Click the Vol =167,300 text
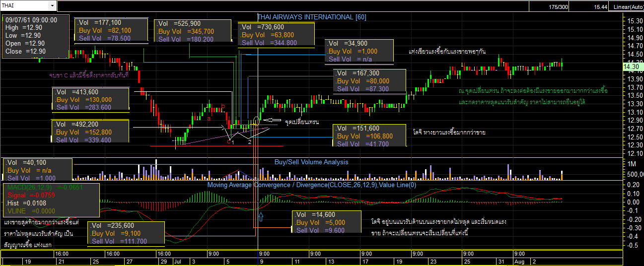 [x=358, y=73]
